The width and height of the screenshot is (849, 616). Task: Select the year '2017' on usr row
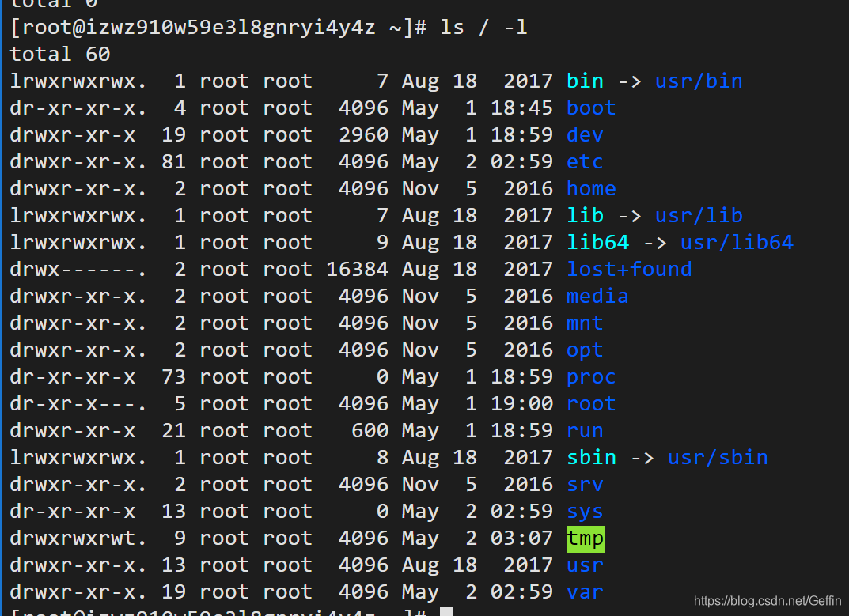coord(528,565)
